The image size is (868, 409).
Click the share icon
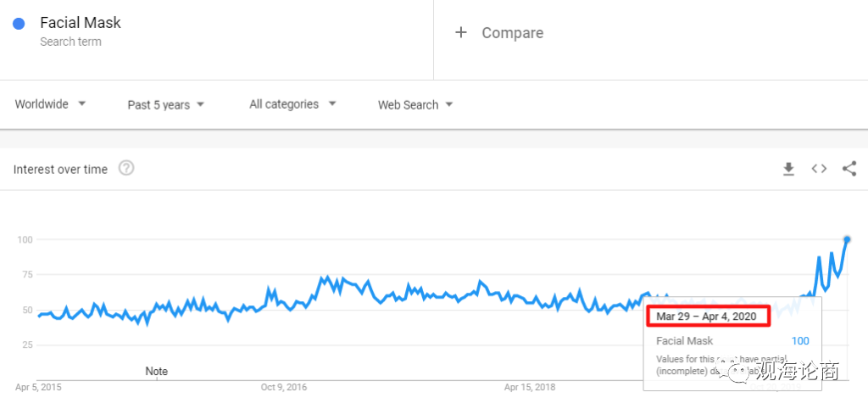[x=849, y=169]
